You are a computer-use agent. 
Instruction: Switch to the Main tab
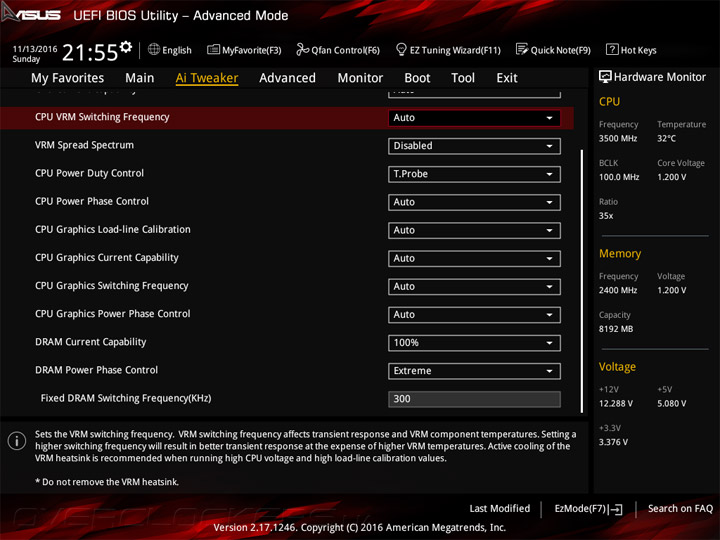(140, 78)
